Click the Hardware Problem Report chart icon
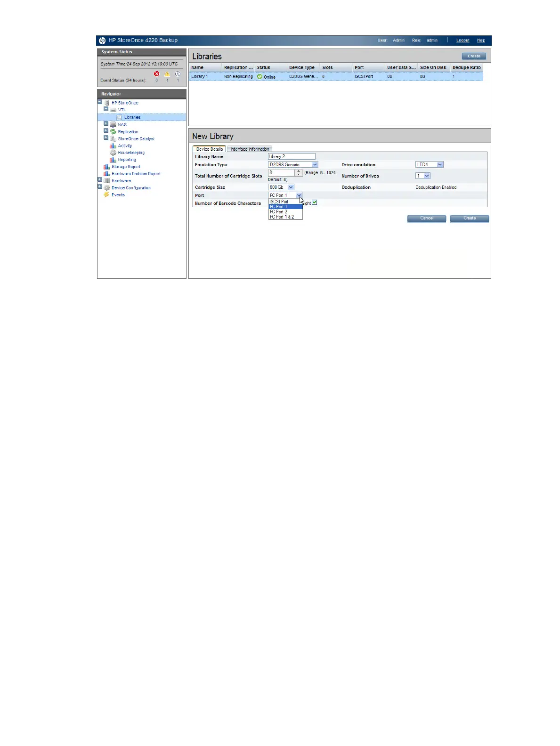Image resolution: width=560 pixels, height=746 pixels. (x=107, y=174)
